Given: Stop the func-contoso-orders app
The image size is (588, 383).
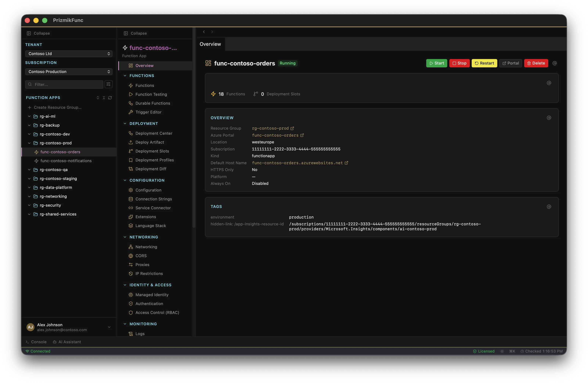Looking at the screenshot, I should [x=459, y=63].
